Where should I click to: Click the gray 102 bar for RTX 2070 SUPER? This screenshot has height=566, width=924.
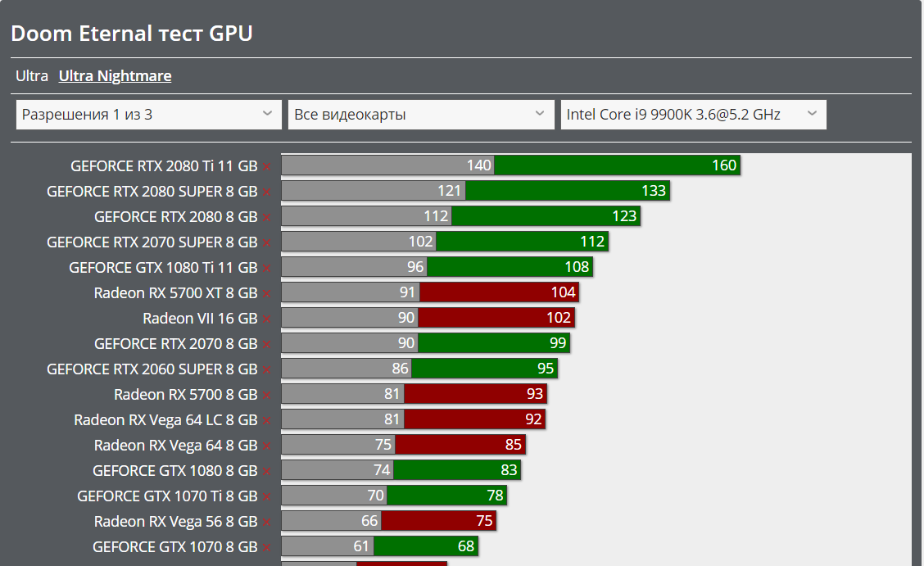click(x=359, y=242)
